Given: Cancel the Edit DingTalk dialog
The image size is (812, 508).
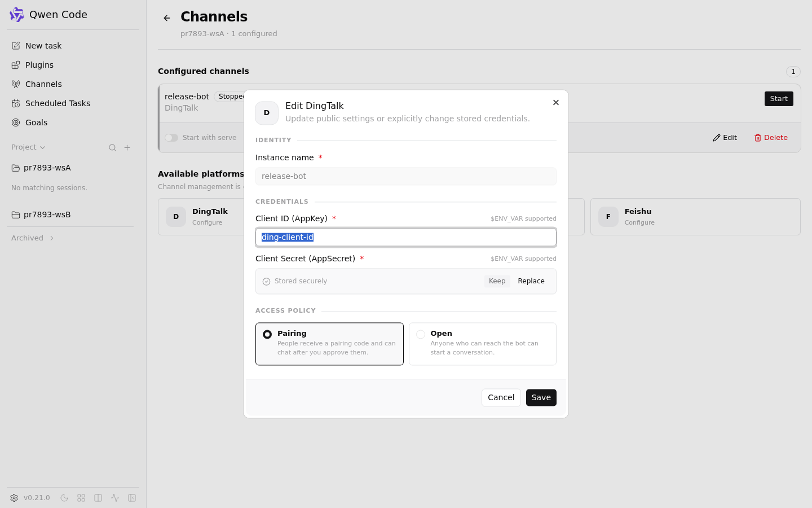Looking at the screenshot, I should click(501, 397).
